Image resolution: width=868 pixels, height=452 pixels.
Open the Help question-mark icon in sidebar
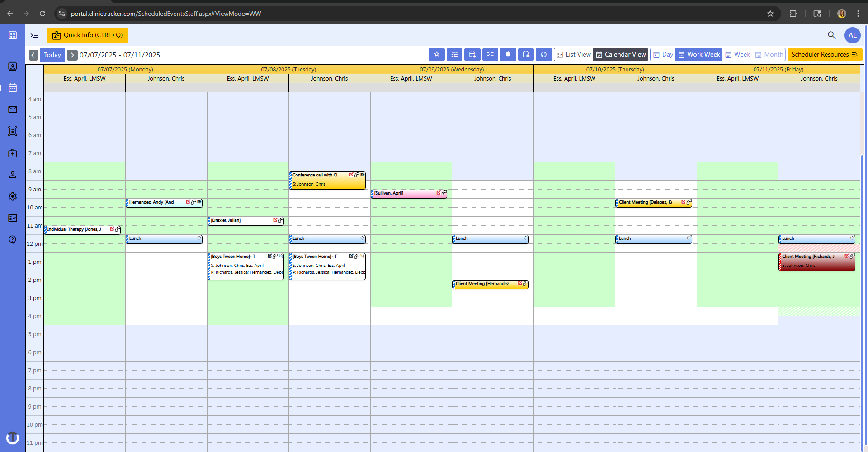12,239
